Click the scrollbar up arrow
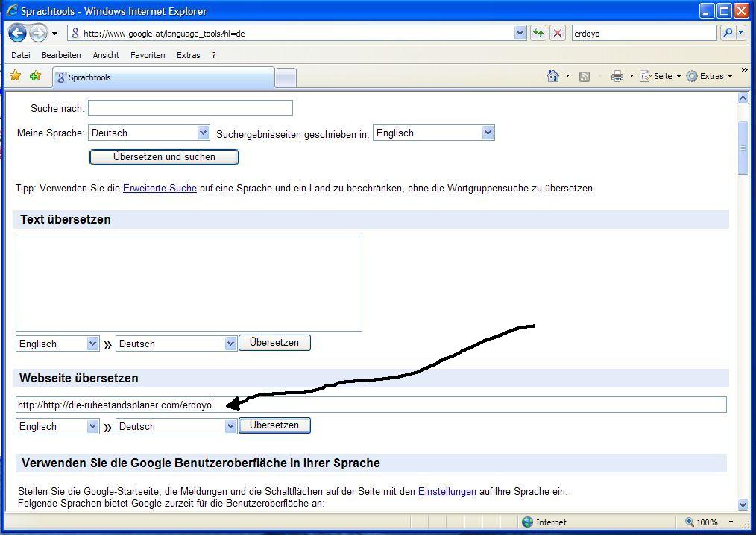Viewport: 756px width, 535px height. [743, 98]
